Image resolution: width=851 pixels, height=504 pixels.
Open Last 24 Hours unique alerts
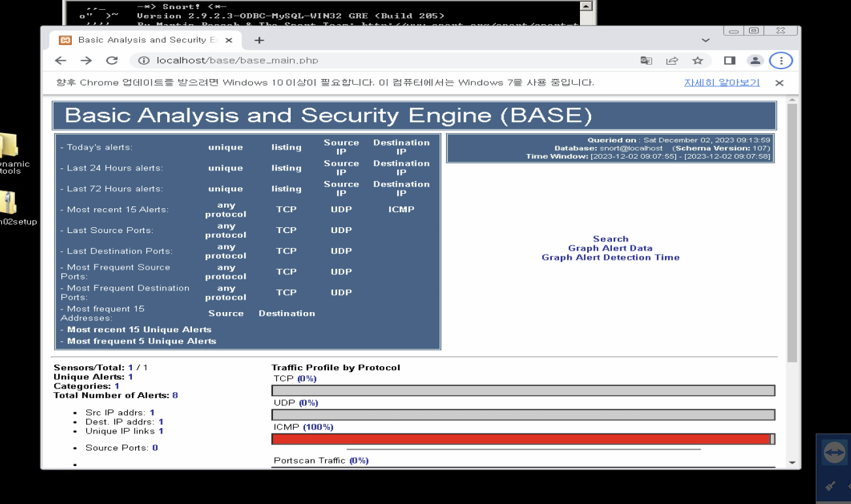(225, 168)
